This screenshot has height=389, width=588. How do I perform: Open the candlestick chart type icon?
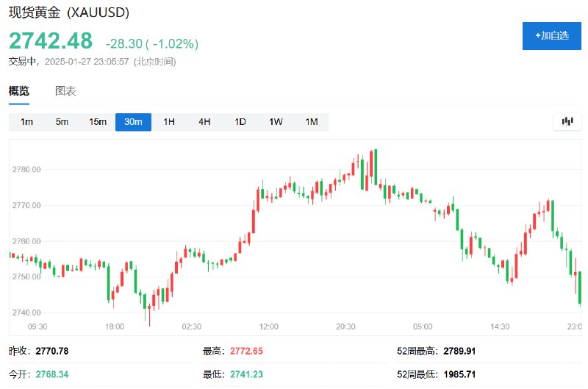[567, 121]
